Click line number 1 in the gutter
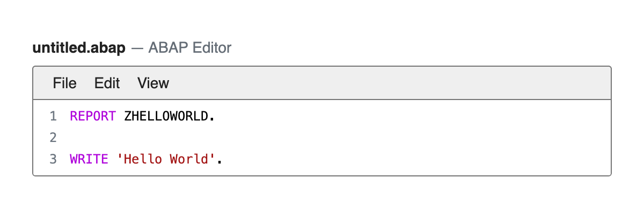The image size is (644, 213). pos(53,116)
